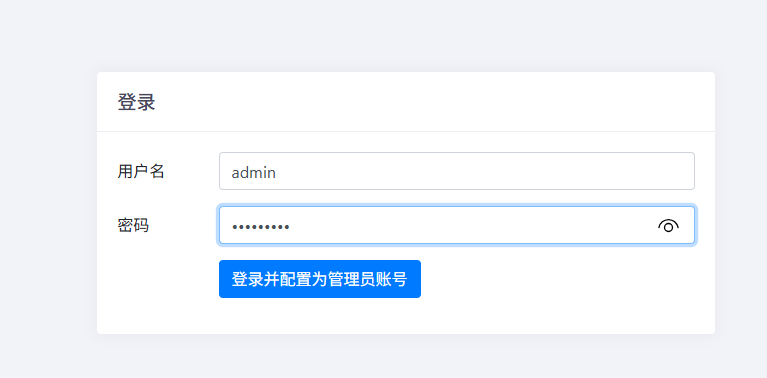Toggle password visibility in 密码 field

(x=668, y=225)
